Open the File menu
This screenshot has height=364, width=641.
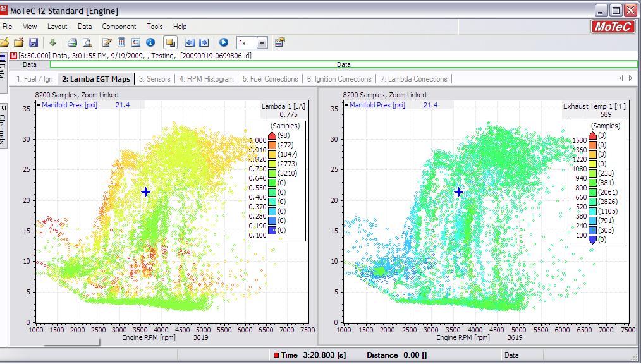[x=8, y=27]
